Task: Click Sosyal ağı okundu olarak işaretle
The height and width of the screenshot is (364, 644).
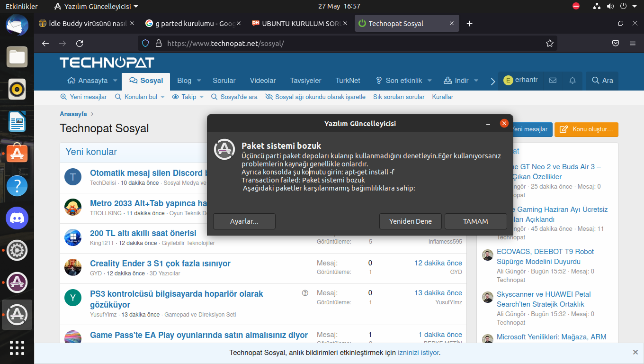Action: pos(316,97)
